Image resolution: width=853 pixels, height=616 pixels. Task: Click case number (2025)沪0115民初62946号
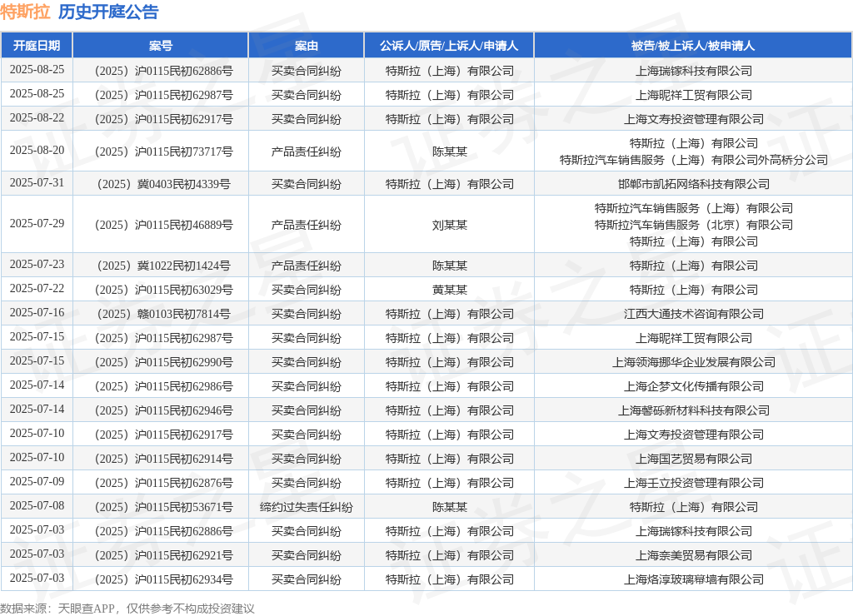[x=164, y=410]
